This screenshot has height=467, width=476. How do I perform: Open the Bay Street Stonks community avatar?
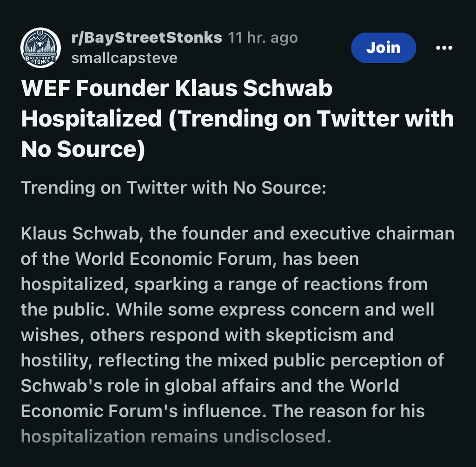click(x=40, y=48)
